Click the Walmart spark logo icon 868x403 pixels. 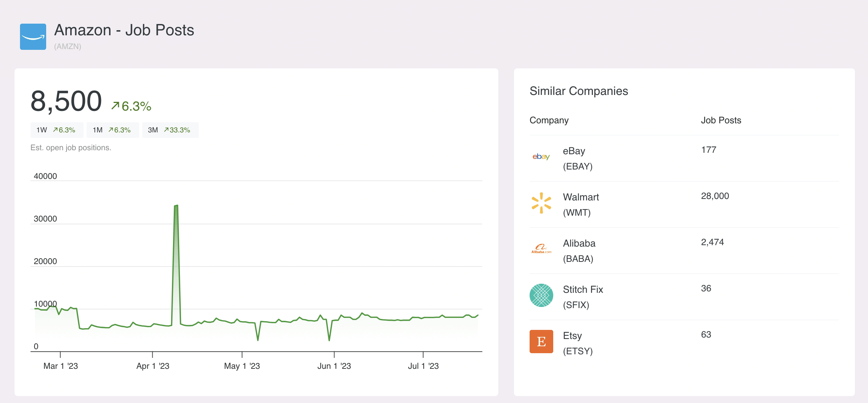pyautogui.click(x=541, y=203)
